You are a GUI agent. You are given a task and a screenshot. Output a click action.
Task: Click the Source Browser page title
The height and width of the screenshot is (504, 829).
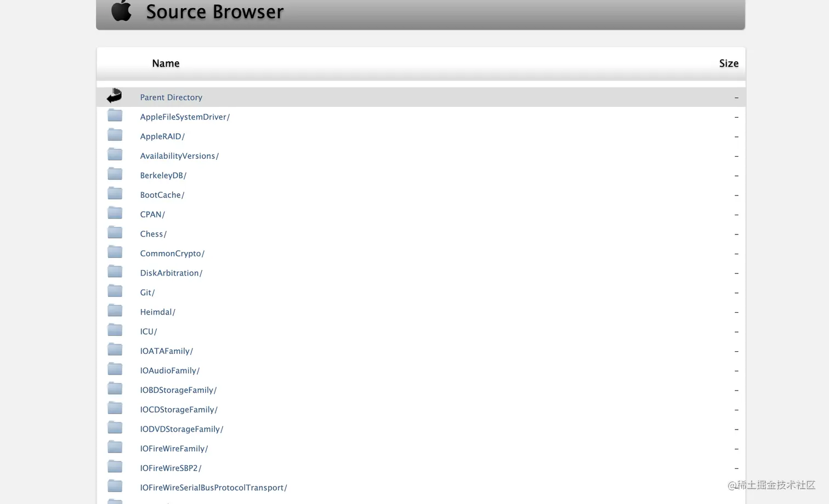point(215,12)
